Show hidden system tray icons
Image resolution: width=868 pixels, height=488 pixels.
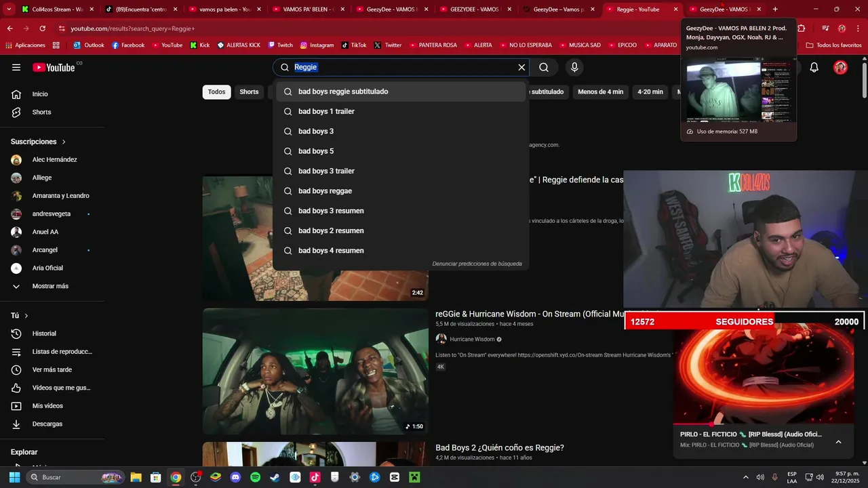pos(746,477)
